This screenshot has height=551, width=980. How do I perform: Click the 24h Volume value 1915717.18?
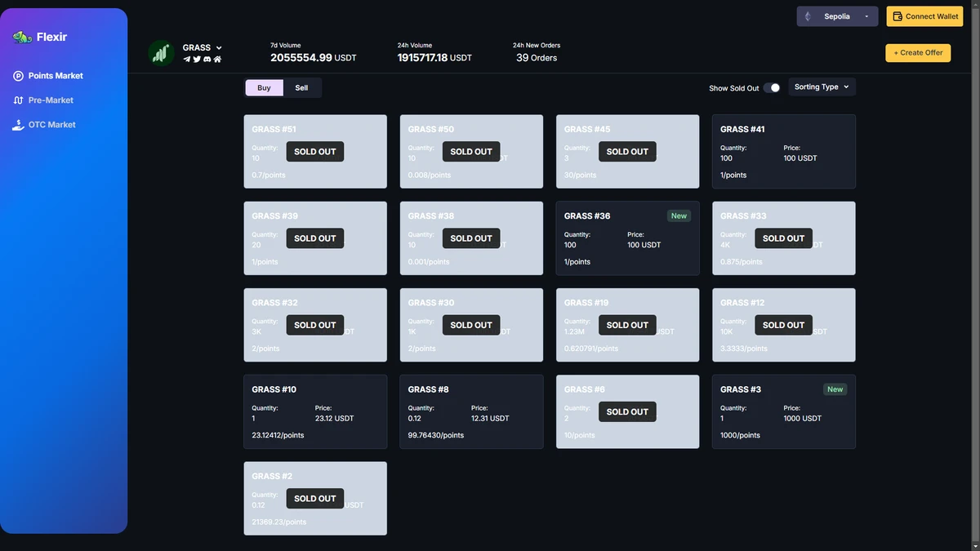(x=422, y=58)
